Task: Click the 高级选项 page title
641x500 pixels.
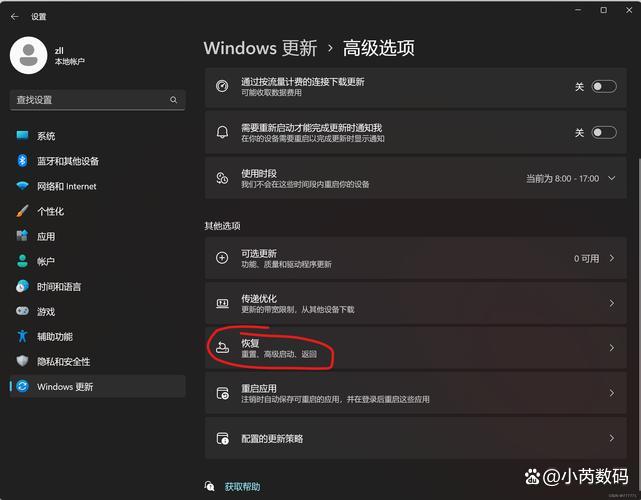Action: pyautogui.click(x=379, y=48)
